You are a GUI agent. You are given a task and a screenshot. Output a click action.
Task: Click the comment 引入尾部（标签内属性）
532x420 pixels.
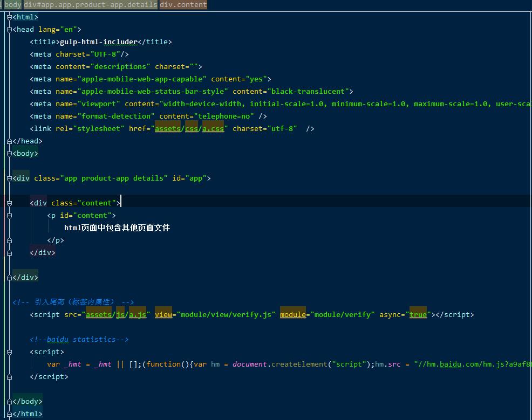point(74,302)
